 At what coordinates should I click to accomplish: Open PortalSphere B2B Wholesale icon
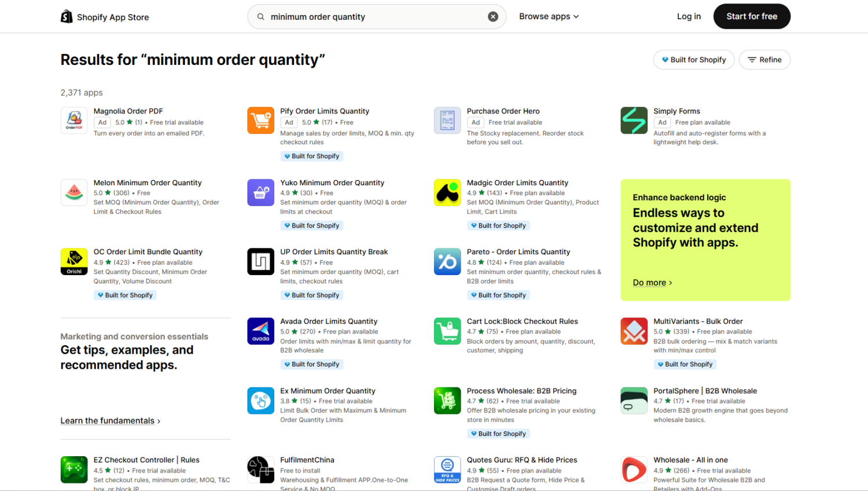634,401
